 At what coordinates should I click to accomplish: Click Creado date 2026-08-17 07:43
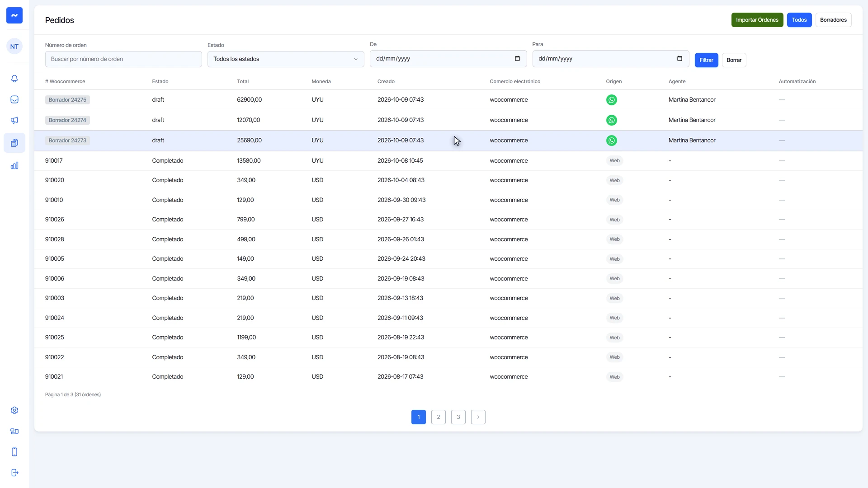400,377
